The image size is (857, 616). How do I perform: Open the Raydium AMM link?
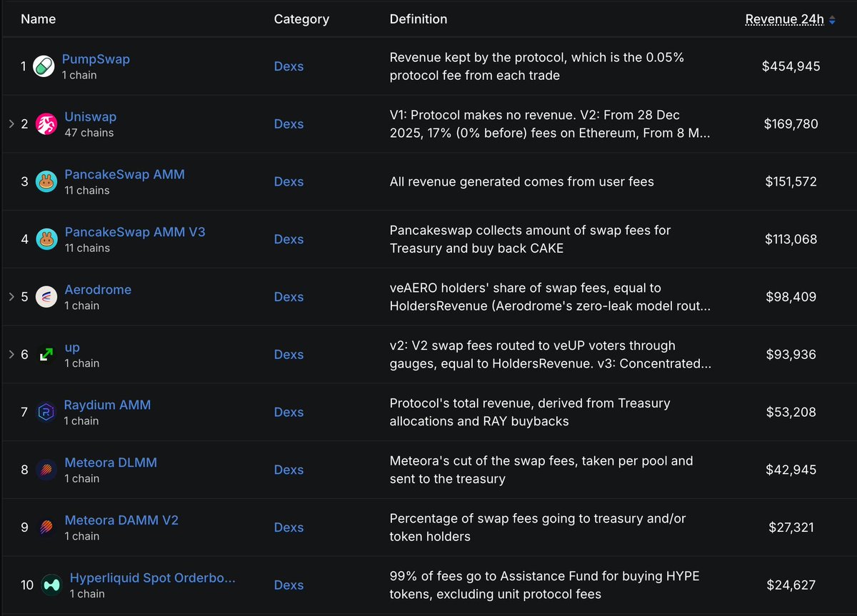click(107, 405)
